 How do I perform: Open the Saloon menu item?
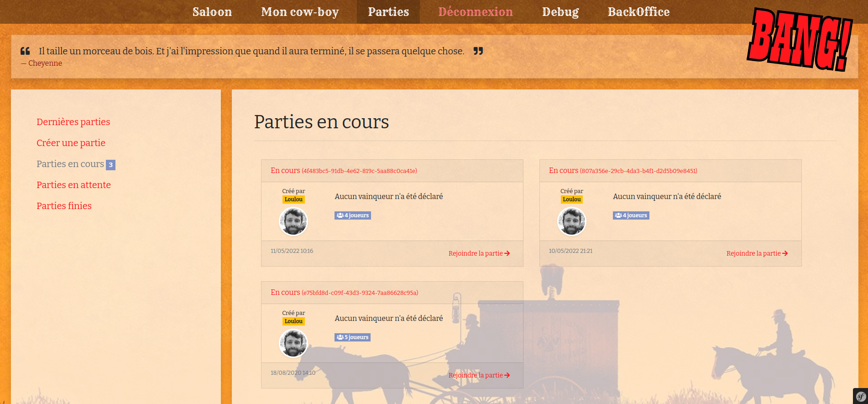(x=212, y=12)
